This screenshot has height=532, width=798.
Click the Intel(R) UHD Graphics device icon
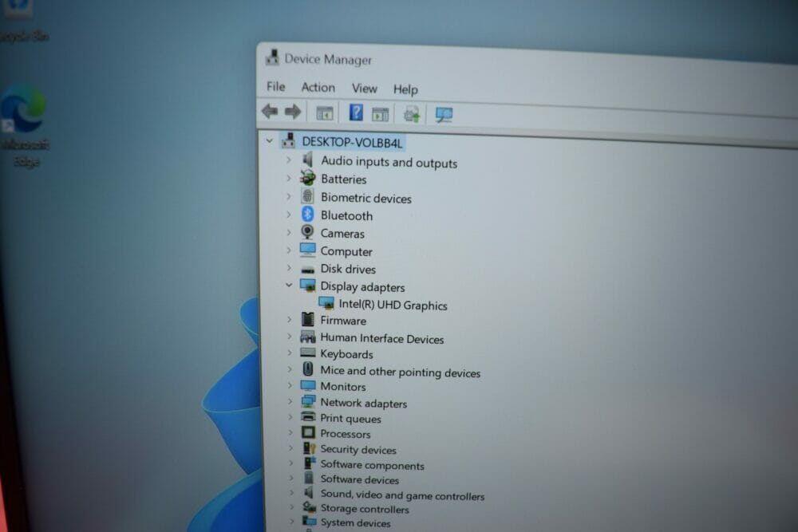tap(326, 303)
